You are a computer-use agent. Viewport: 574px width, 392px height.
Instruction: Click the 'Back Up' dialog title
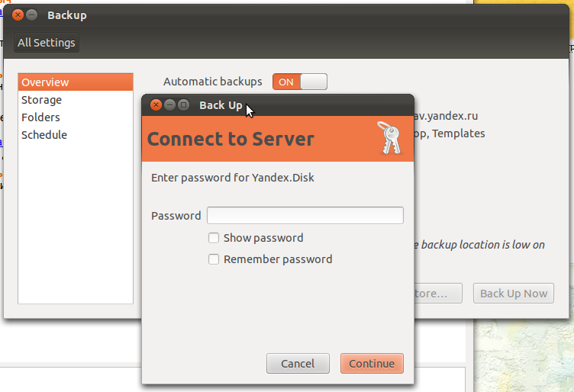click(x=221, y=105)
